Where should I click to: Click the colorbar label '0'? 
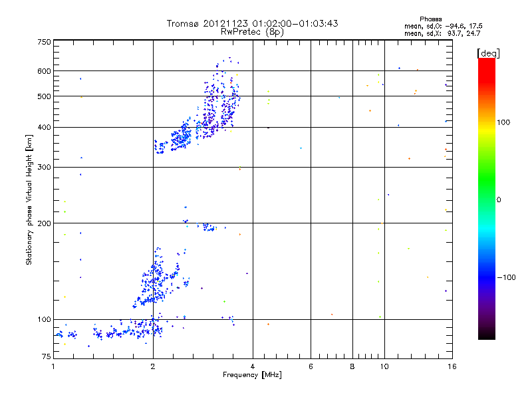tap(499, 199)
